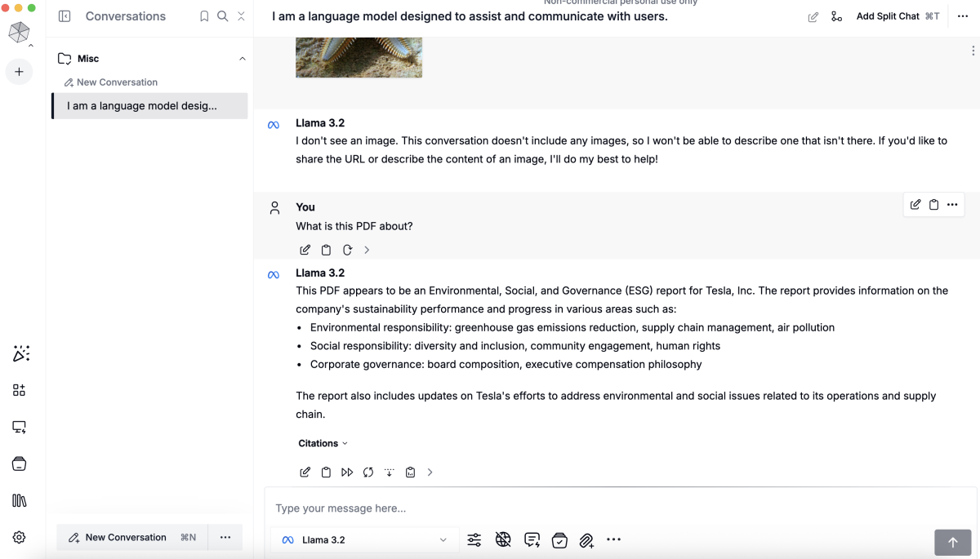Open the monitor local AI icon
Image resolution: width=980 pixels, height=559 pixels.
19,427
